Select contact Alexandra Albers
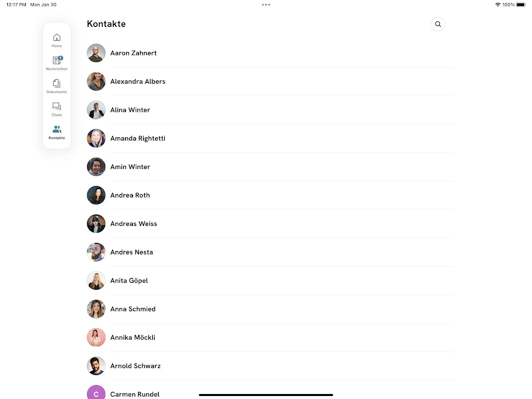This screenshot has height=399, width=532. (x=269, y=81)
